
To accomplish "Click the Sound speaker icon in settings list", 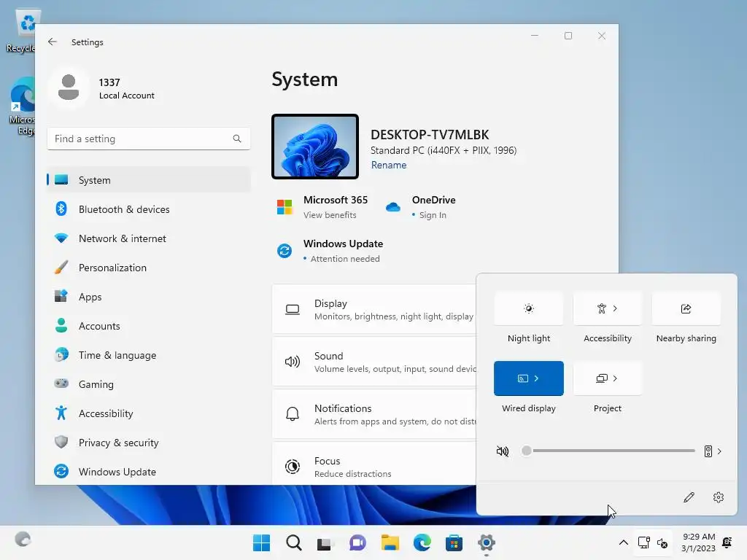I will coord(293,362).
